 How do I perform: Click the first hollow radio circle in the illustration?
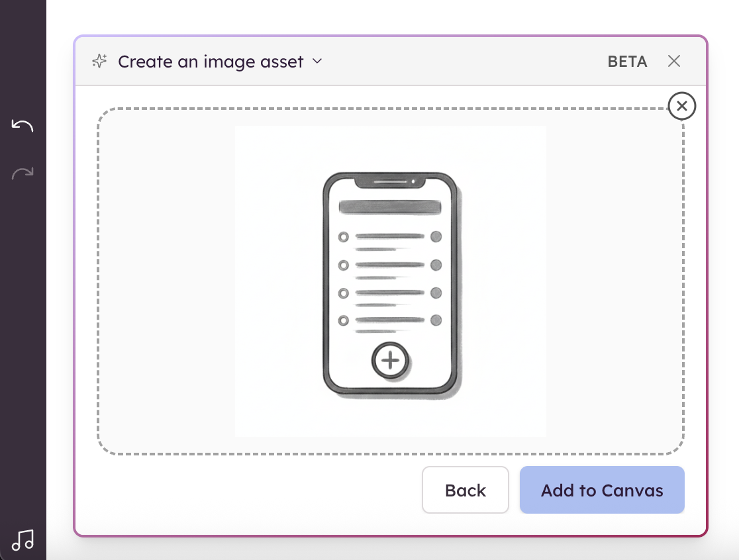[343, 237]
